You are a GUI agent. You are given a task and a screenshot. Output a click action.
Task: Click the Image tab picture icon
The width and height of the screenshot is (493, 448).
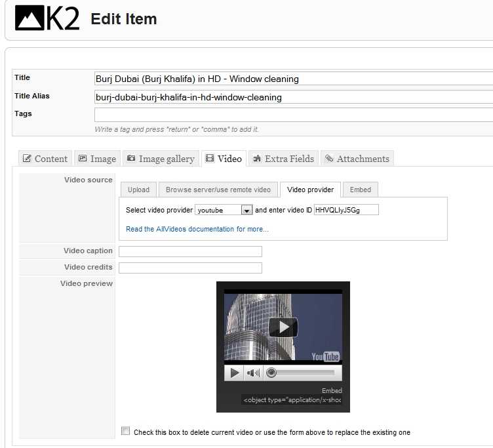83,158
